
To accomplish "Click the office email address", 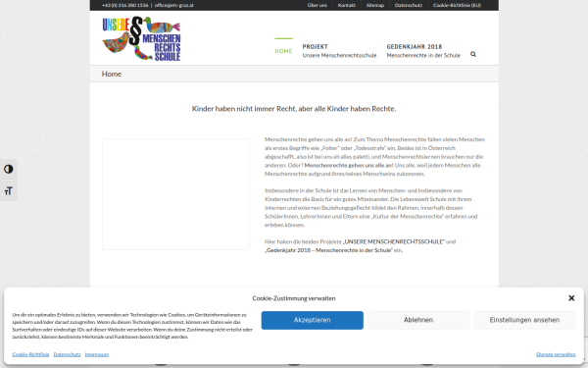I will (174, 5).
